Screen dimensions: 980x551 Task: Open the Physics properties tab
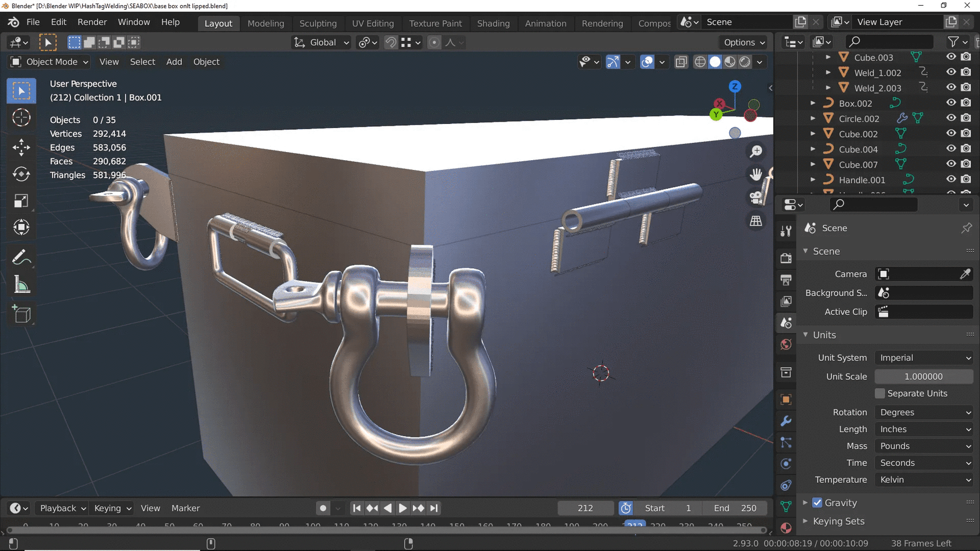[786, 463]
